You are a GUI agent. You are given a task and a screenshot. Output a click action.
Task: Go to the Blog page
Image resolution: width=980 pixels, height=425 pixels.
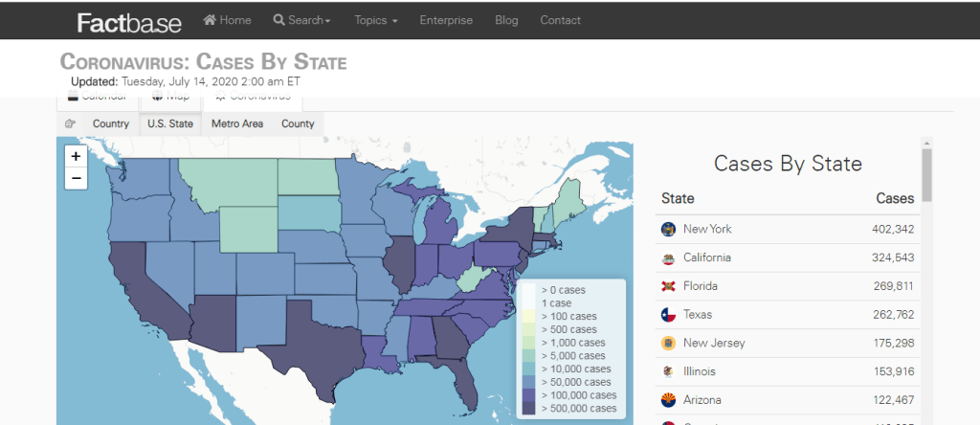[x=506, y=20]
